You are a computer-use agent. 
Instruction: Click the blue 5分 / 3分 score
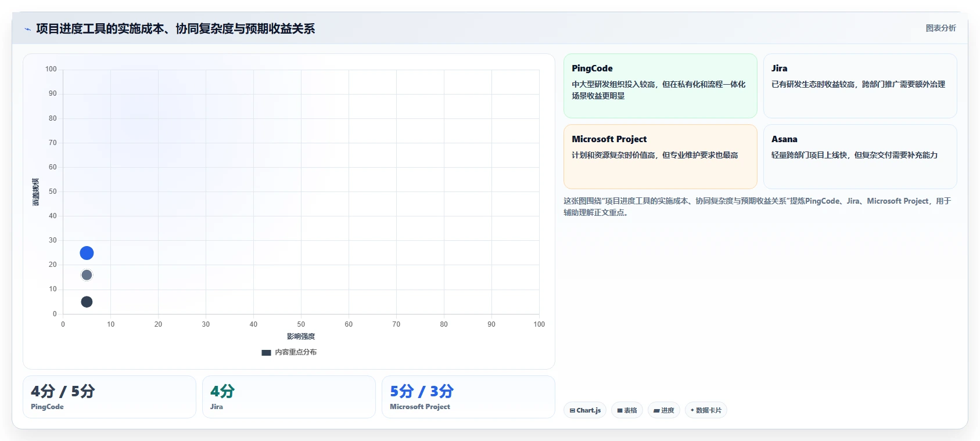(x=422, y=391)
